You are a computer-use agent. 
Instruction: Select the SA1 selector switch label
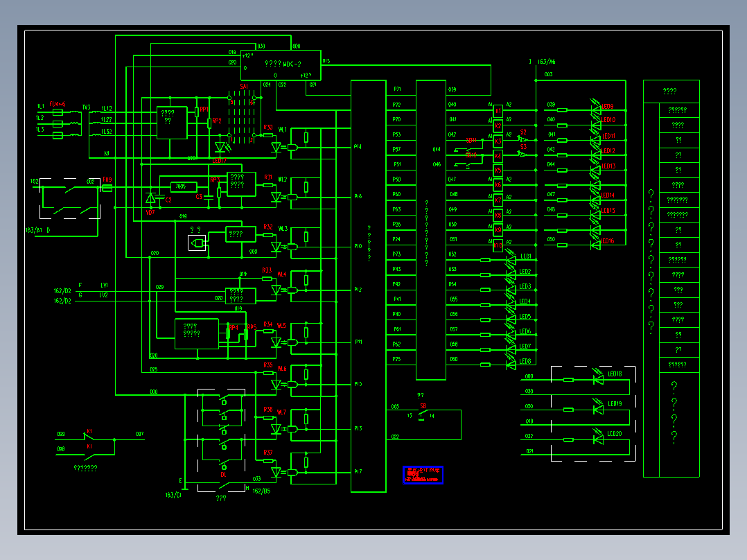click(244, 86)
